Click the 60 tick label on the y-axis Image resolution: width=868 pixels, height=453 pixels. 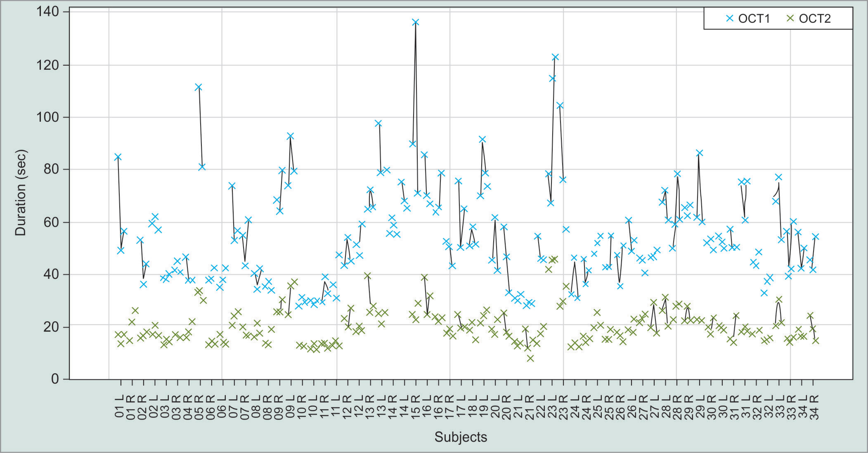click(51, 222)
